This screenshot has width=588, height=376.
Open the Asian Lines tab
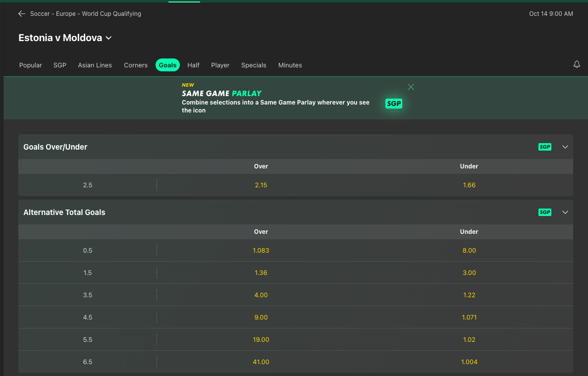[x=95, y=65]
